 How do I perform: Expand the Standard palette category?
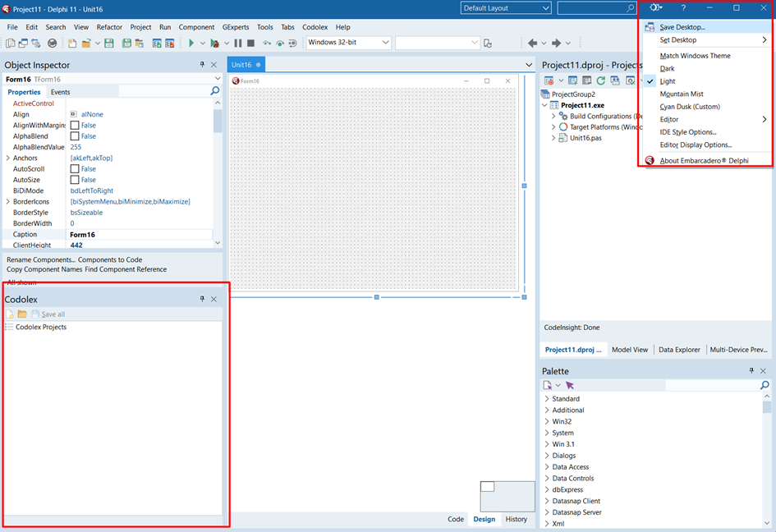click(546, 398)
